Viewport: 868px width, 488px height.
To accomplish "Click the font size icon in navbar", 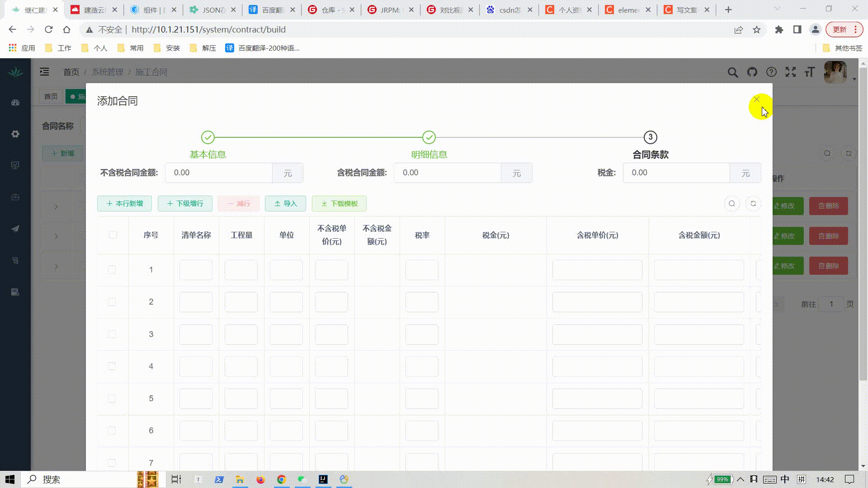I will [810, 72].
